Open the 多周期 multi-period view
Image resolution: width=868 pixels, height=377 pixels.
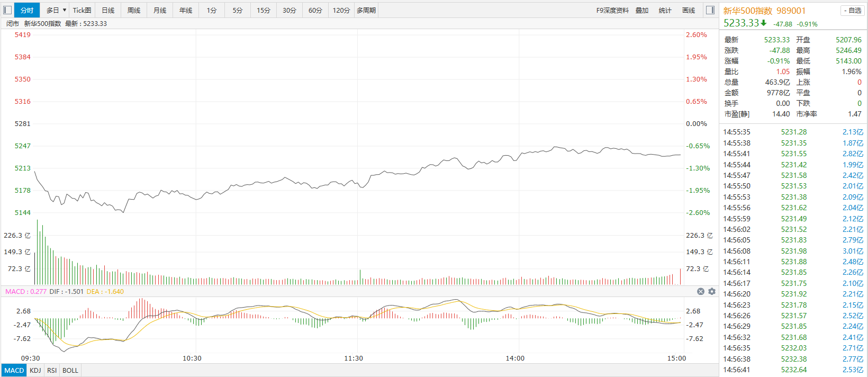[x=366, y=10]
